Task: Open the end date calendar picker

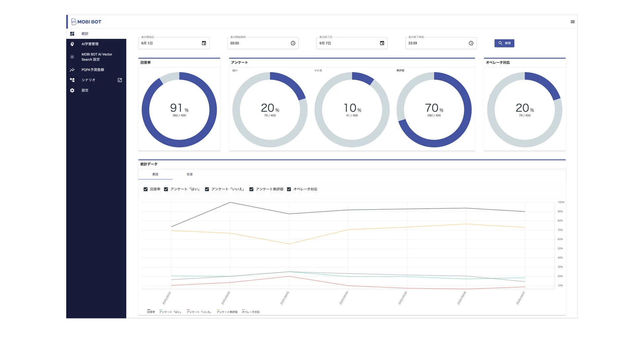Action: (x=382, y=43)
